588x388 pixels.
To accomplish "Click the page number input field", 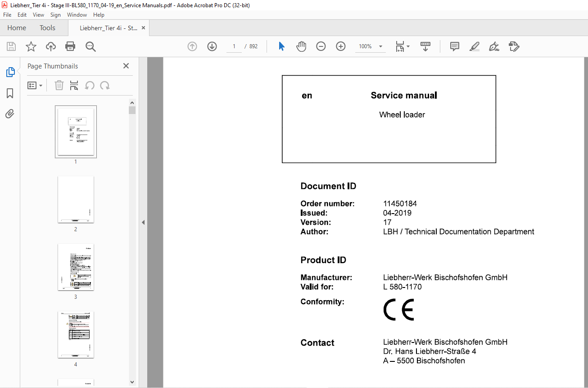I will click(x=234, y=46).
